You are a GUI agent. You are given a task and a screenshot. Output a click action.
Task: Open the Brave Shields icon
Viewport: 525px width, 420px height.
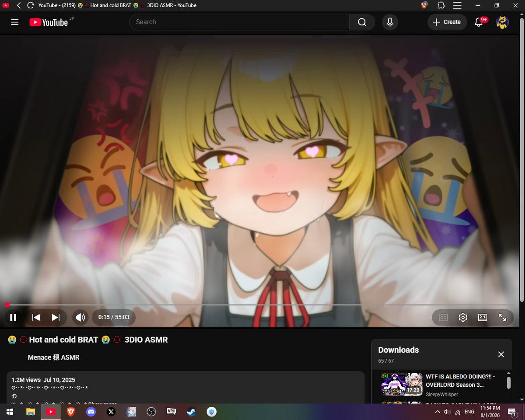click(x=424, y=5)
